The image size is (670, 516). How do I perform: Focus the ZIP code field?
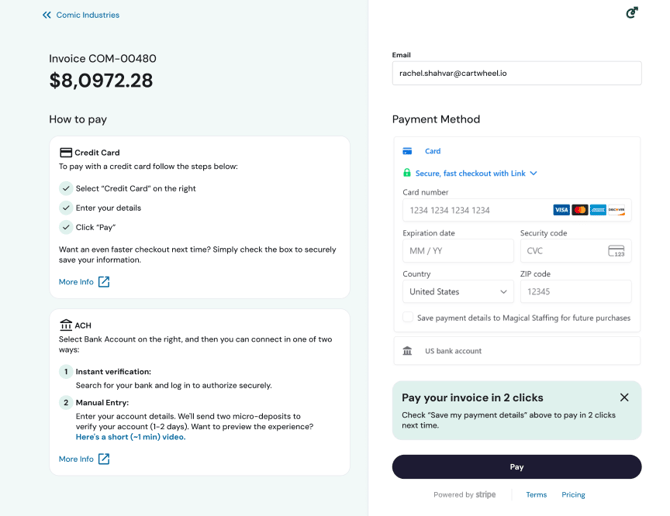pos(575,292)
